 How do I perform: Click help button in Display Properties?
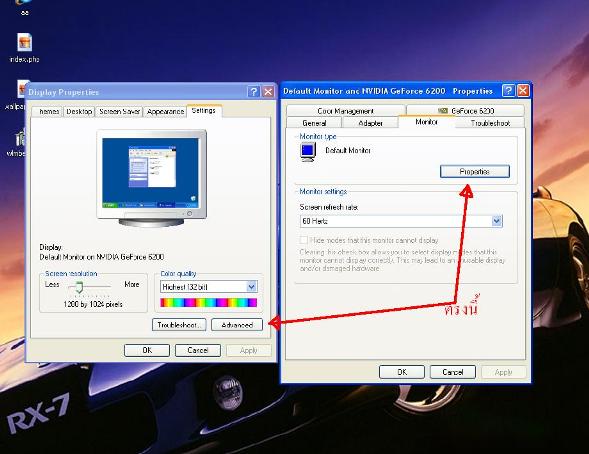click(254, 92)
